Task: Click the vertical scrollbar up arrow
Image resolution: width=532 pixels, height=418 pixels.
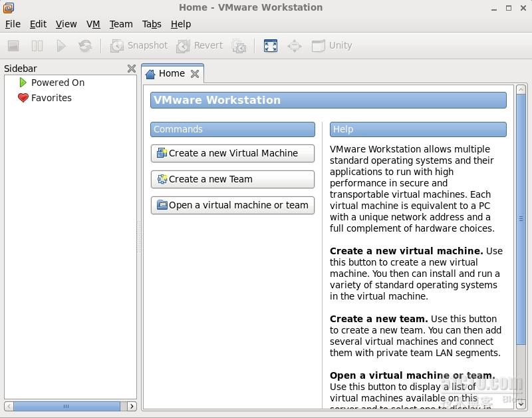Action: pyautogui.click(x=521, y=90)
